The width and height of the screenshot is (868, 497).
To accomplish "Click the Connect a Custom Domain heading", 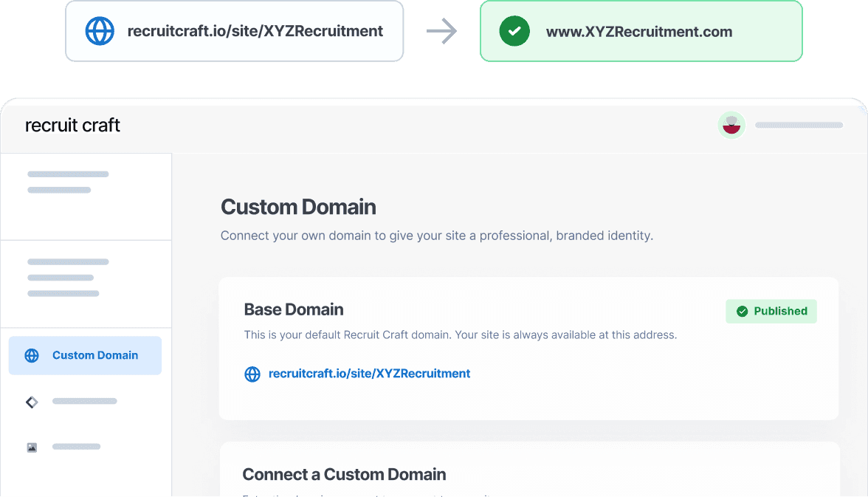I will tap(344, 474).
